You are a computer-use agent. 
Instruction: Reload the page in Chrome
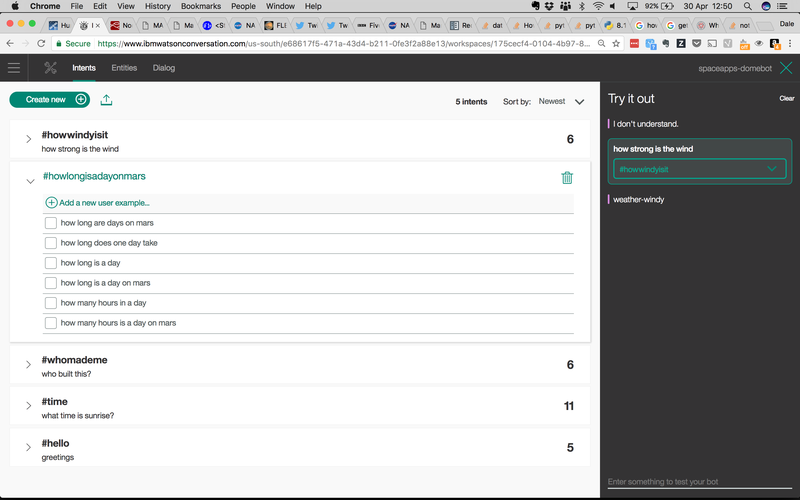click(x=41, y=43)
